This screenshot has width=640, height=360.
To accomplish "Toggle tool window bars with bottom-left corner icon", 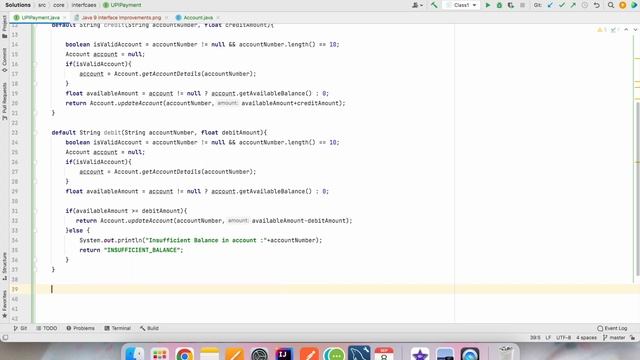I will coord(5,338).
